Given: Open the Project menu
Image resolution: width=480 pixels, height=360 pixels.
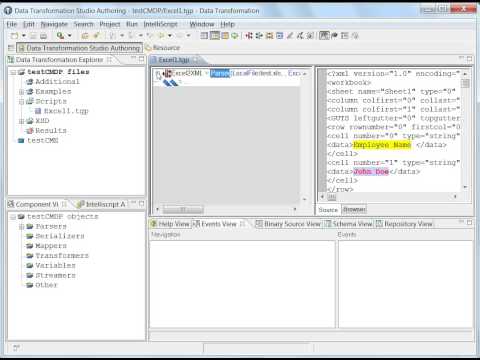Looking at the screenshot, I should click(x=110, y=24).
